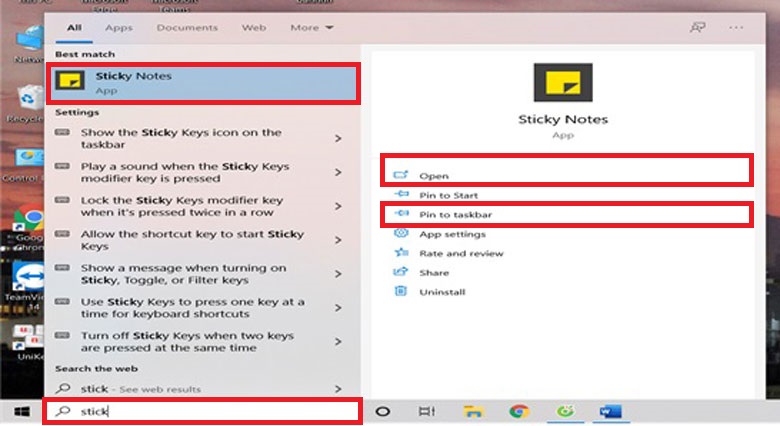Switch to the Apps search tab
Image resolution: width=780 pixels, height=426 pixels.
tap(119, 28)
